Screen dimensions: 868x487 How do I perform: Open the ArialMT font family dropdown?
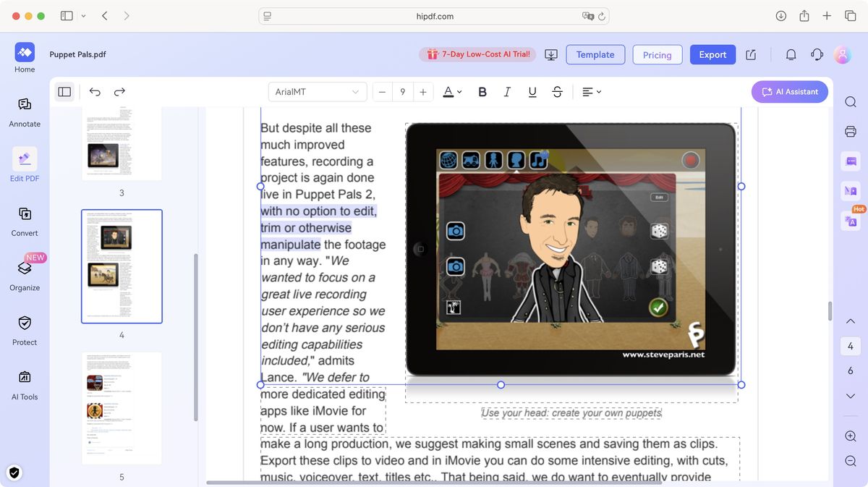317,91
